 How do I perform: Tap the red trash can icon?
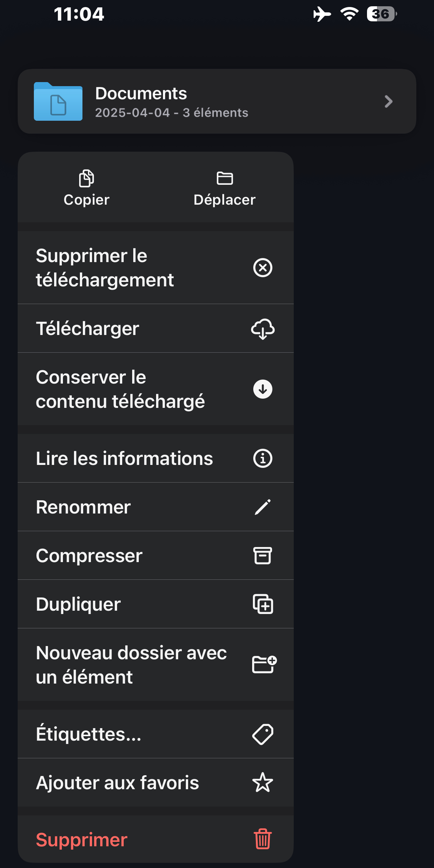coord(262,839)
